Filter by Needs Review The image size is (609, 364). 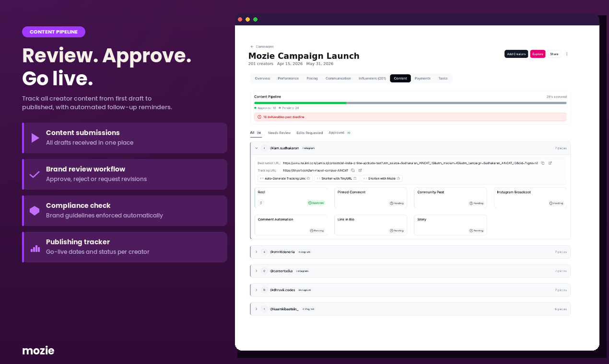point(279,133)
